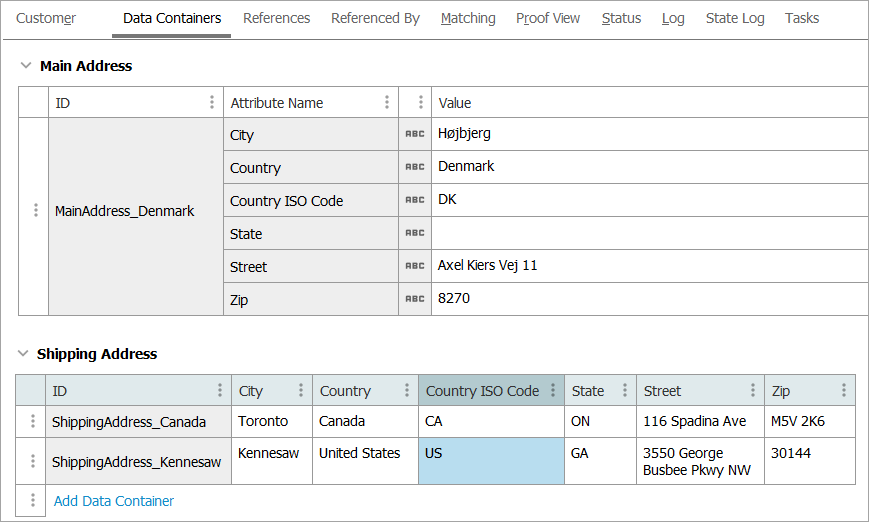Open ID column menu in Main Address
The width and height of the screenshot is (869, 522).
[x=212, y=102]
